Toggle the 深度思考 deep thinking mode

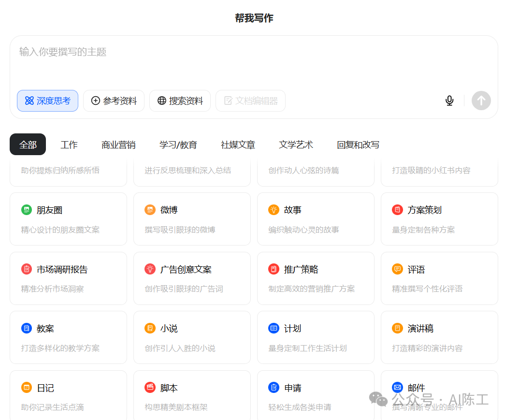pyautogui.click(x=47, y=101)
